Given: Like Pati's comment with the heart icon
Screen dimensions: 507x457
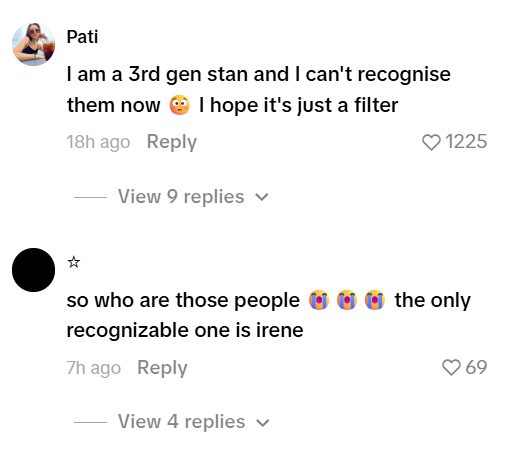Looking at the screenshot, I should coord(431,142).
